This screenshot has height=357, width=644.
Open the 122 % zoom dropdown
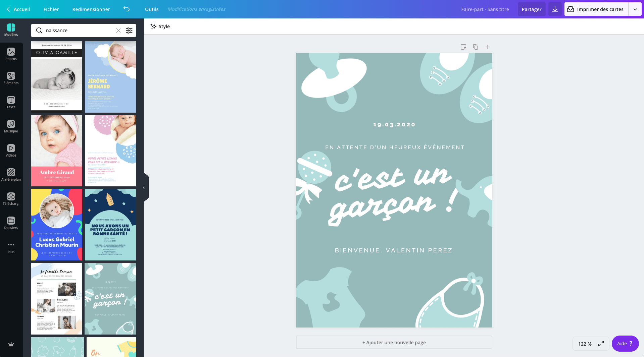585,344
